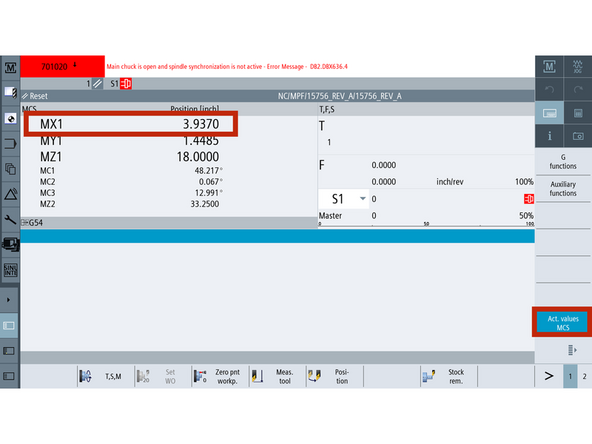Open the T,S,M softkey
592x444 pixels.
click(106, 376)
